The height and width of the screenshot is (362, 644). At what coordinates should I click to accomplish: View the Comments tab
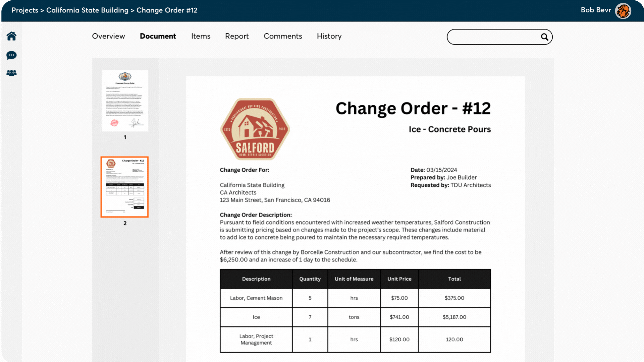pos(283,36)
